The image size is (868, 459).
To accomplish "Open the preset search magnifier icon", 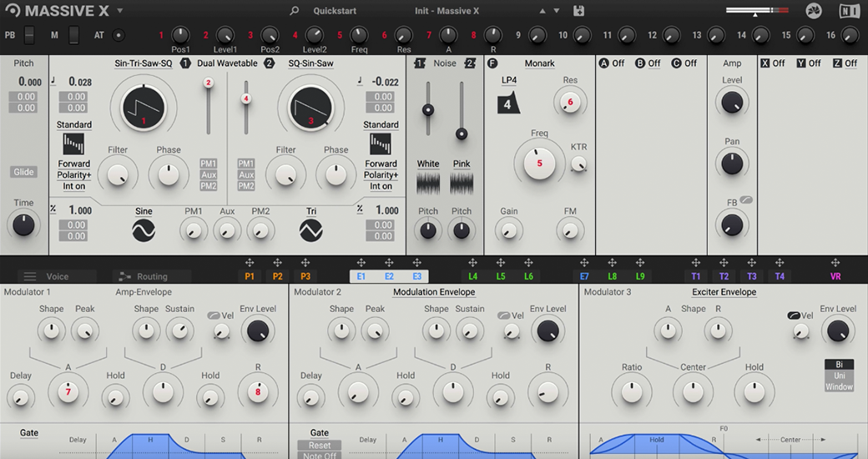I will (x=295, y=11).
